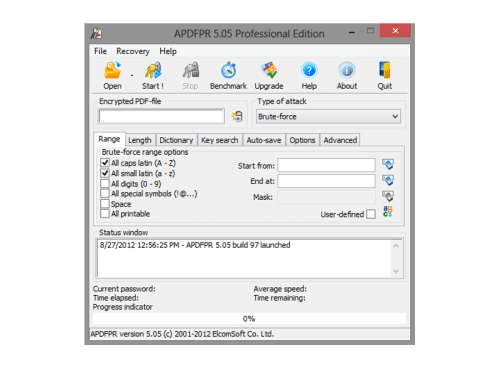Click status window scroll up arrow
The width and height of the screenshot is (500, 375).
point(396,246)
